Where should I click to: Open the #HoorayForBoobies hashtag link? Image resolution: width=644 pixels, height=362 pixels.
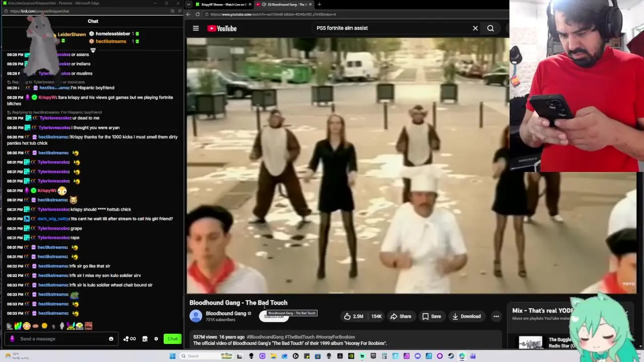point(335,337)
